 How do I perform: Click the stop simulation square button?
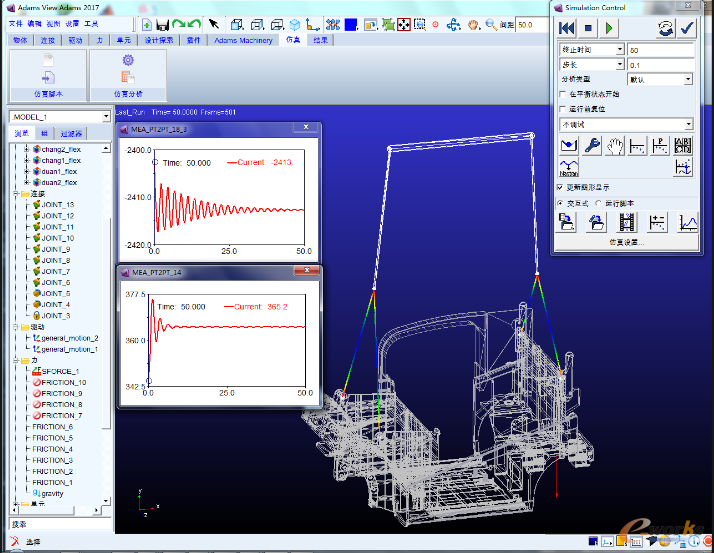click(x=588, y=28)
